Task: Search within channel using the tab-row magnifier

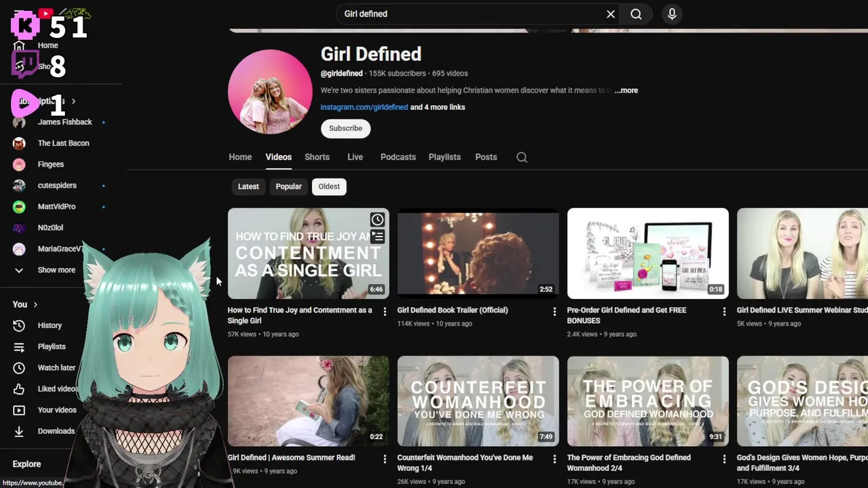Action: [x=521, y=157]
